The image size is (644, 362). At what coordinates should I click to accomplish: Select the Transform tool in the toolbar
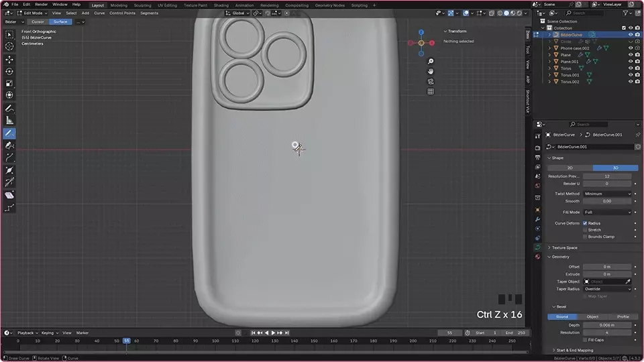coord(9,95)
